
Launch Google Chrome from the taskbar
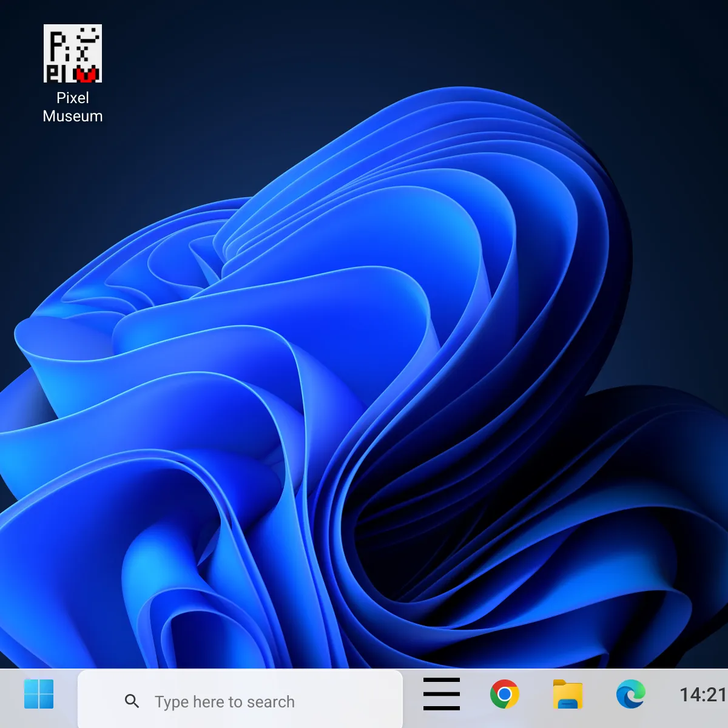pyautogui.click(x=504, y=694)
